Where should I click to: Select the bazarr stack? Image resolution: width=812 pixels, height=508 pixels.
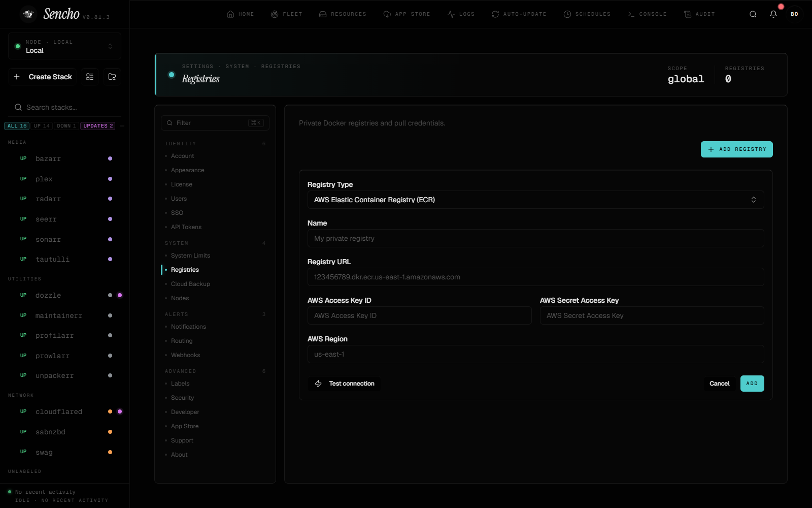(64, 158)
